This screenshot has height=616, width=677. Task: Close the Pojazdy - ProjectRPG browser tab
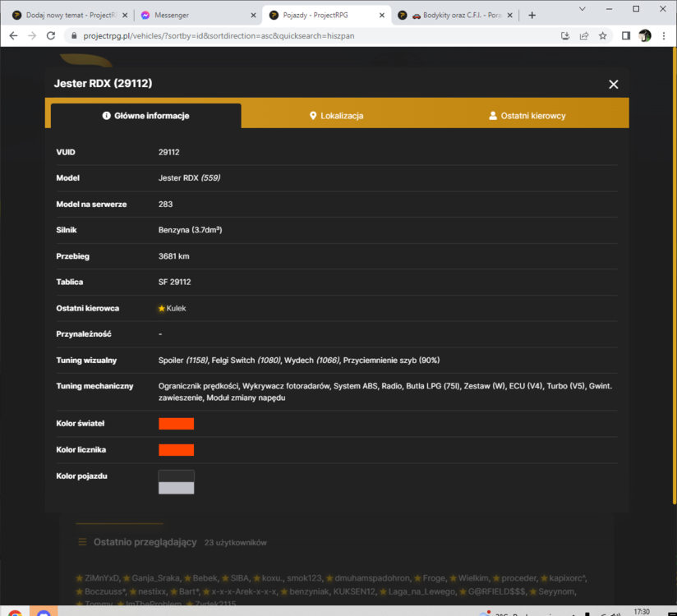pyautogui.click(x=382, y=15)
